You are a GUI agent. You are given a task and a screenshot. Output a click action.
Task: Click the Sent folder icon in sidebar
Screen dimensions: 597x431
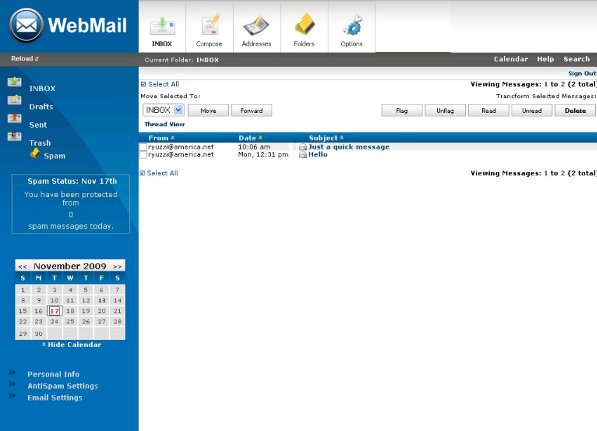click(14, 118)
